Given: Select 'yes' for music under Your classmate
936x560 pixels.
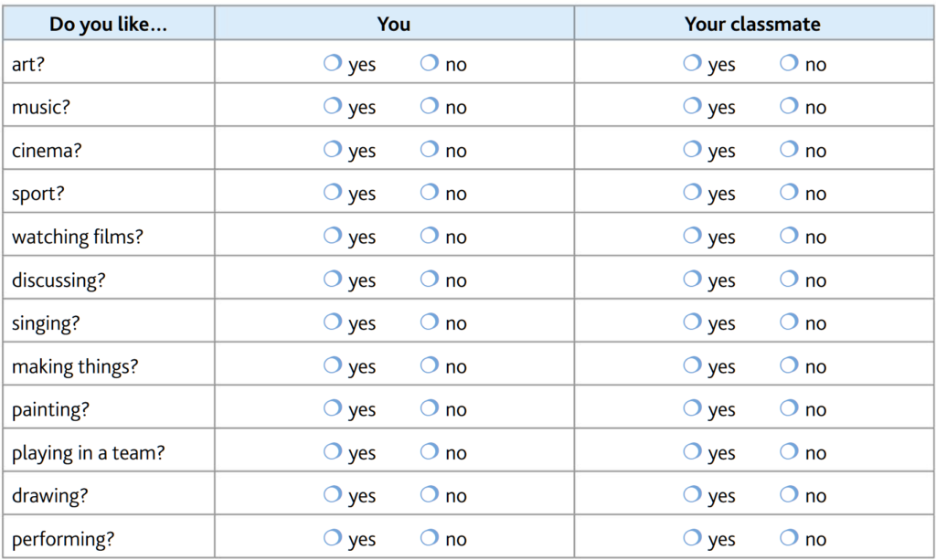Looking at the screenshot, I should [693, 106].
